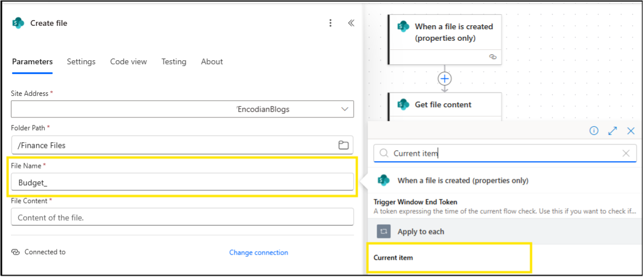The image size is (644, 278).
Task: Click the connection link icon on trigger card
Action: click(x=492, y=57)
